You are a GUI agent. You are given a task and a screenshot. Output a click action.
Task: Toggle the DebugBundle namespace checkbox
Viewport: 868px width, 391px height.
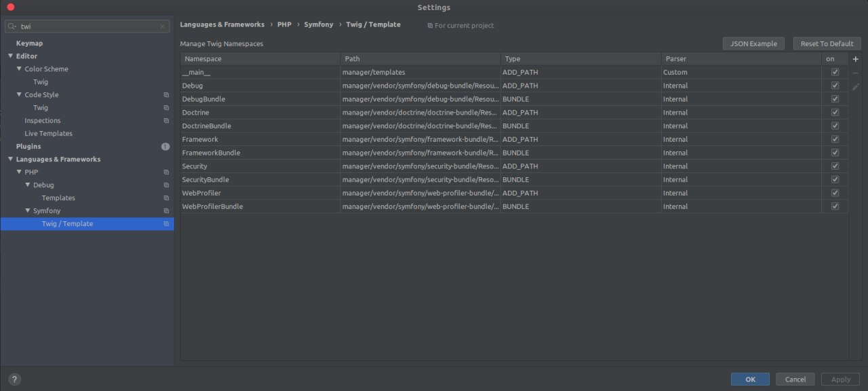[835, 99]
